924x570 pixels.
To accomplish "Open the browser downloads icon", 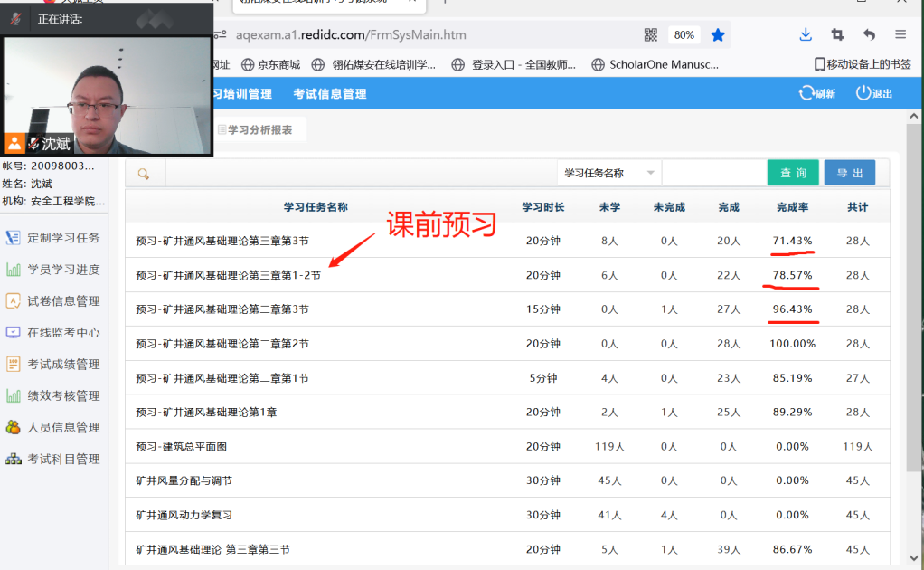I will [806, 34].
